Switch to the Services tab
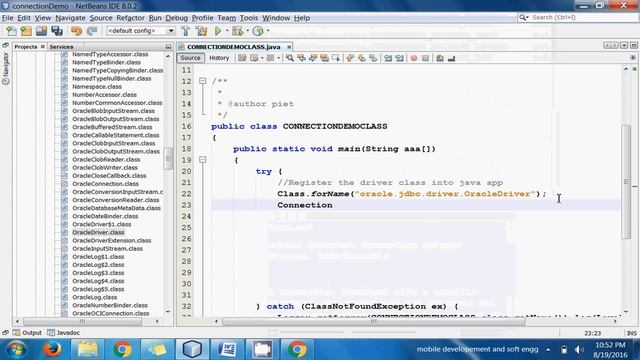 (x=61, y=47)
